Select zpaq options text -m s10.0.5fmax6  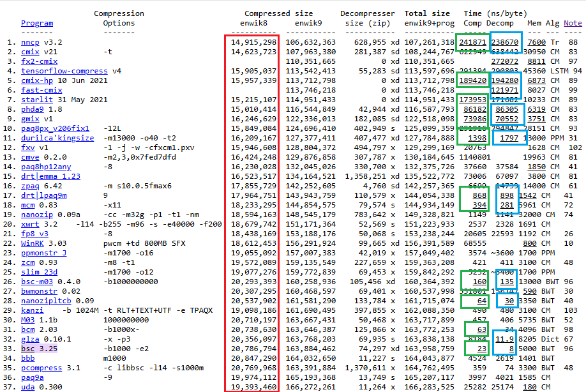pyautogui.click(x=137, y=186)
